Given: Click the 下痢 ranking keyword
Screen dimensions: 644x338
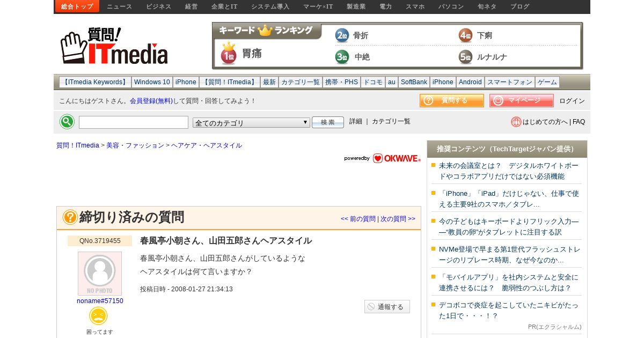Looking at the screenshot, I should click(485, 35).
